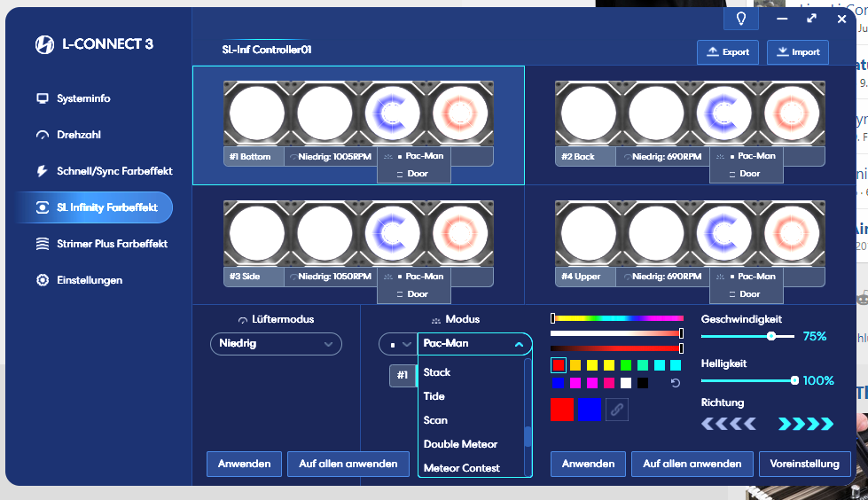
Task: Set Richtung to the left arrows
Action: coord(729,424)
